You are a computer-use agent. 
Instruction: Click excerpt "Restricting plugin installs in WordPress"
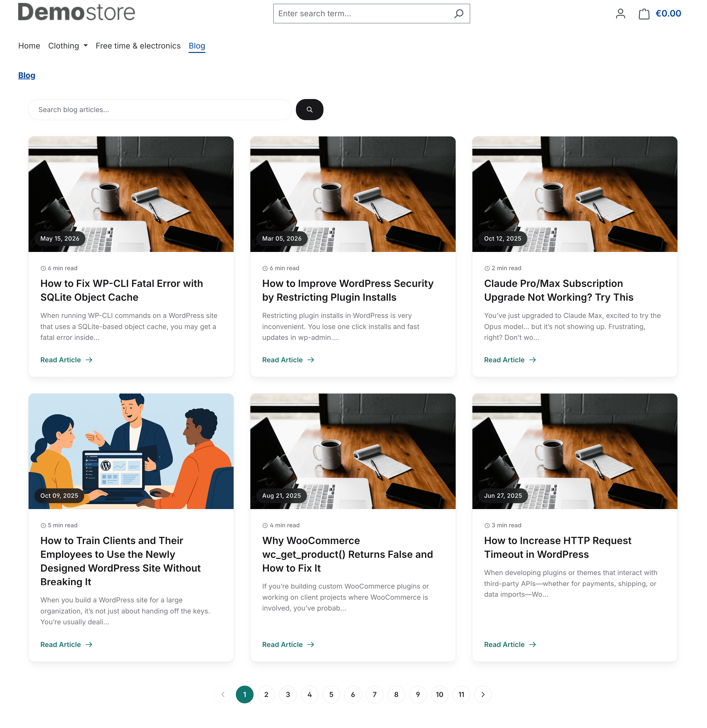point(341,327)
